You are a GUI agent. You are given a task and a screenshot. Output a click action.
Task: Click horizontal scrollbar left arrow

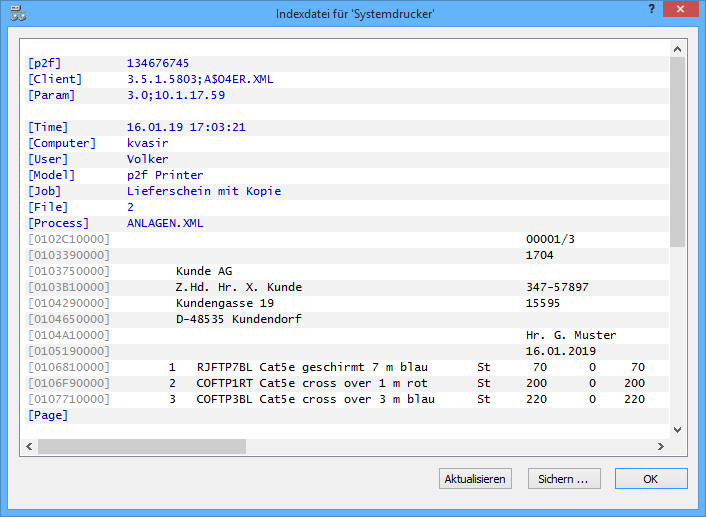(x=29, y=446)
